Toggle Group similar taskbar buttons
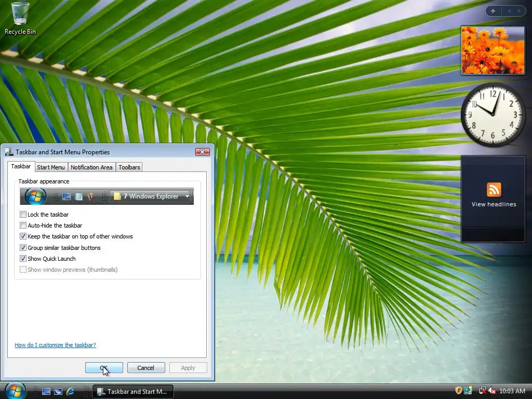This screenshot has height=399, width=532. [x=23, y=248]
